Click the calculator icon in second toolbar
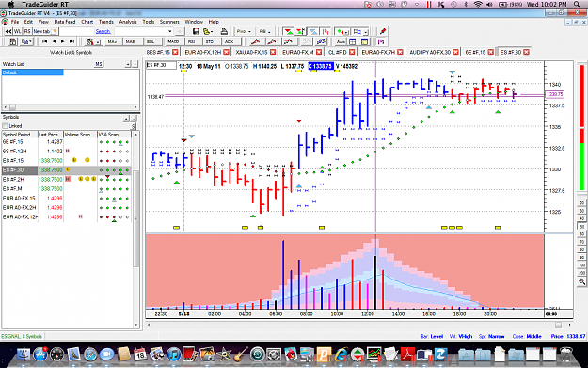 pos(12,41)
